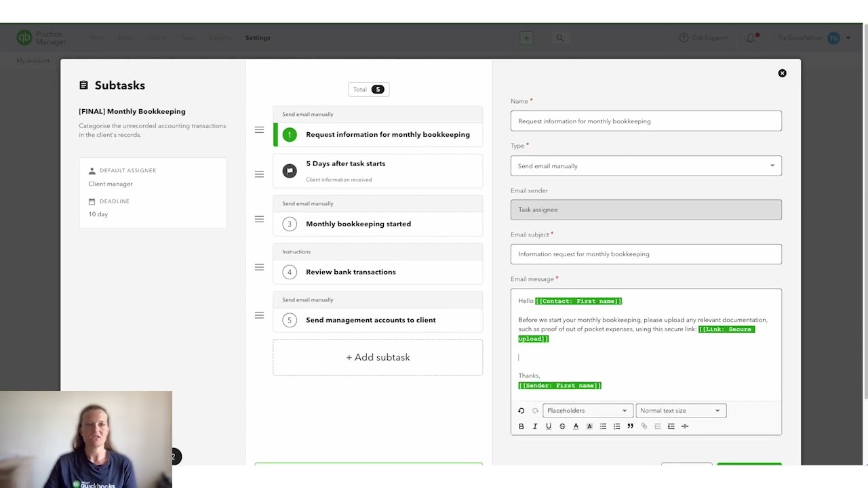Image resolution: width=868 pixels, height=488 pixels.
Task: Open the Placeholders dropdown
Action: [x=587, y=411]
